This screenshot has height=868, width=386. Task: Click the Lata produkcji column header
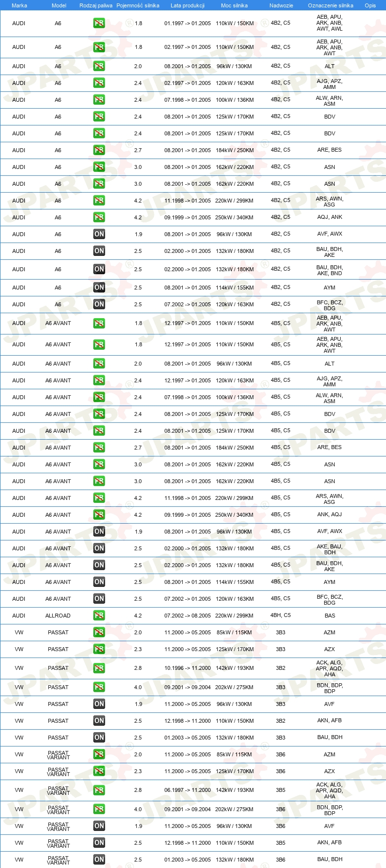tap(188, 5)
